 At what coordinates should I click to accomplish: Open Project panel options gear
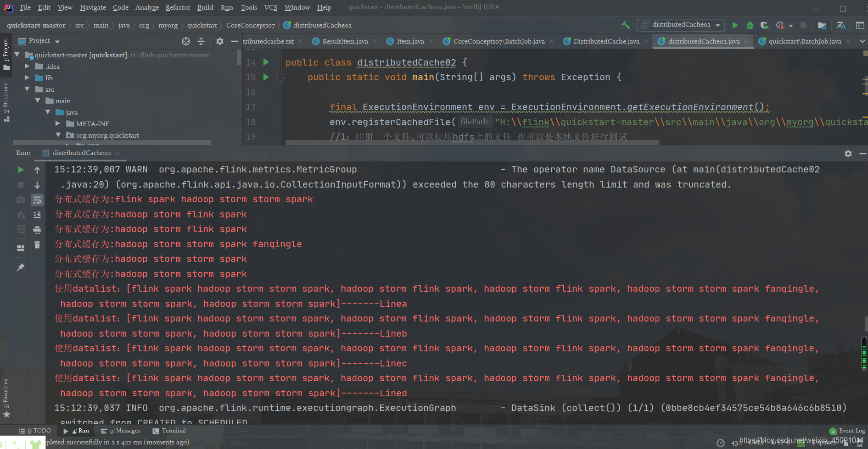pos(220,41)
